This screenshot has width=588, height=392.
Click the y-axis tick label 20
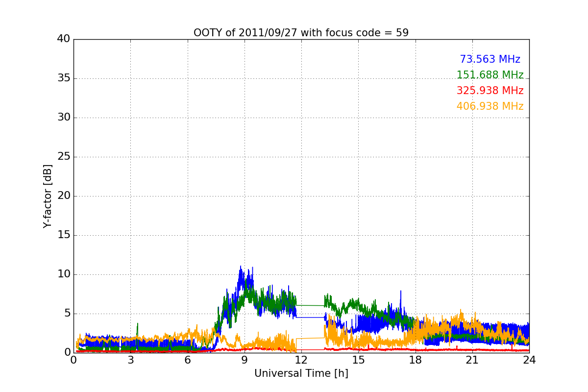click(x=64, y=196)
